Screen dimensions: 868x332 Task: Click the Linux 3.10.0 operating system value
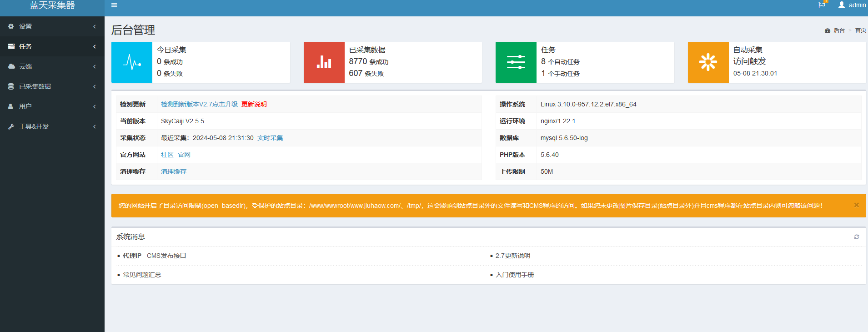(588, 104)
